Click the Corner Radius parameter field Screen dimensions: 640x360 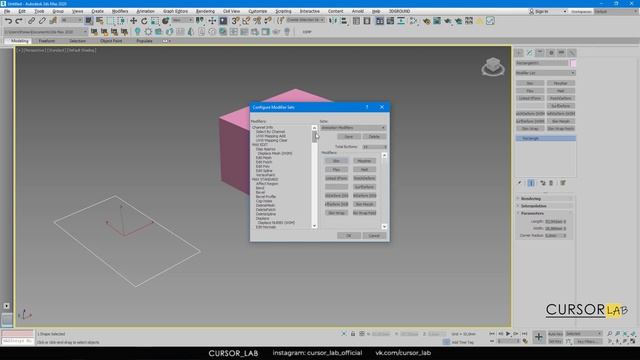point(553,236)
